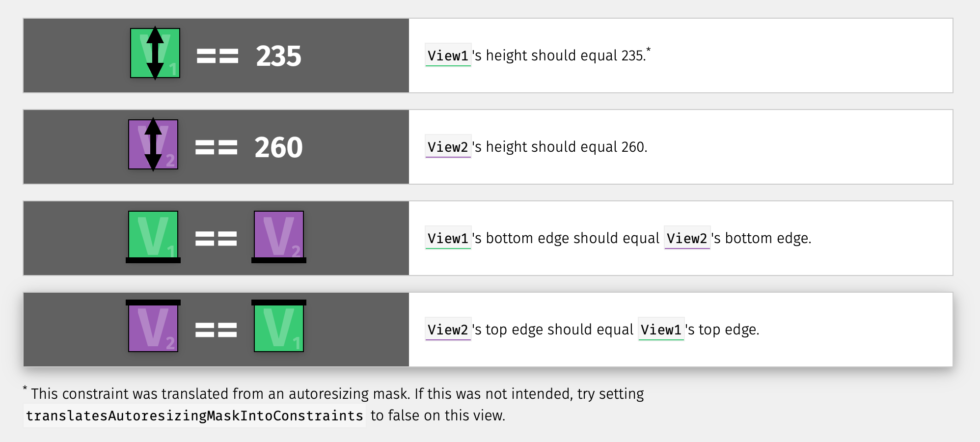This screenshot has height=442, width=980.
Task: Click the == sign in the 235 row
Action: pos(218,56)
